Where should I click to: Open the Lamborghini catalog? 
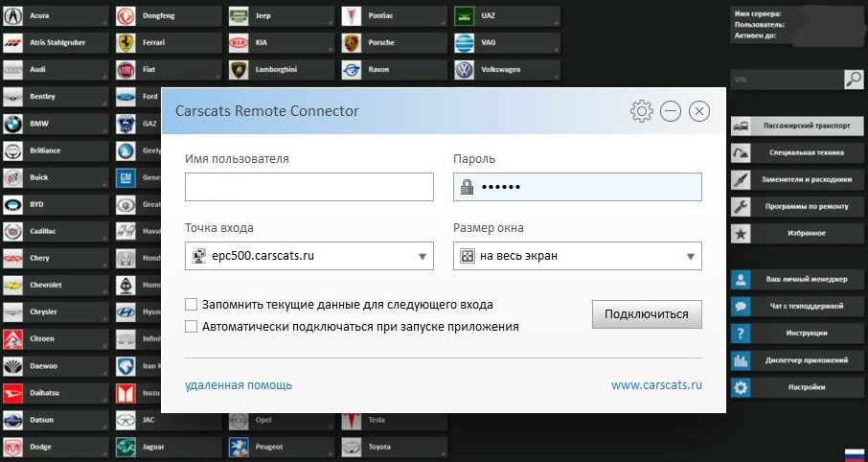[x=282, y=70]
